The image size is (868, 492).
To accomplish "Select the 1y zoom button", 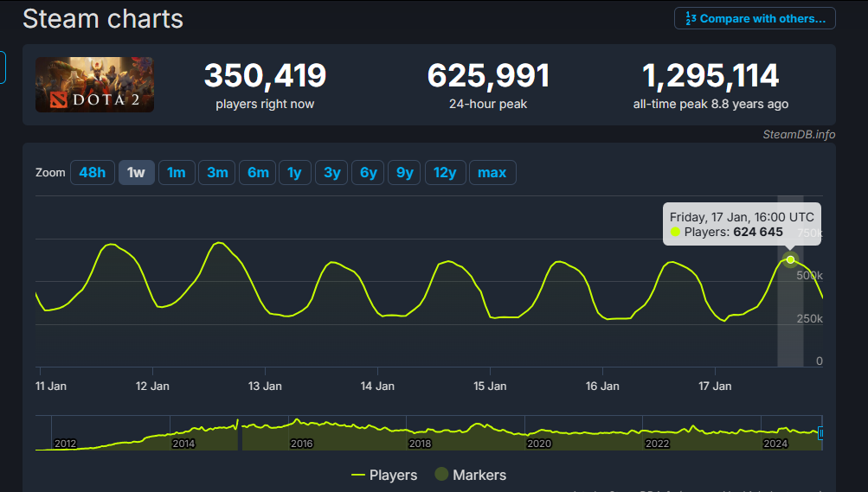I will [294, 172].
